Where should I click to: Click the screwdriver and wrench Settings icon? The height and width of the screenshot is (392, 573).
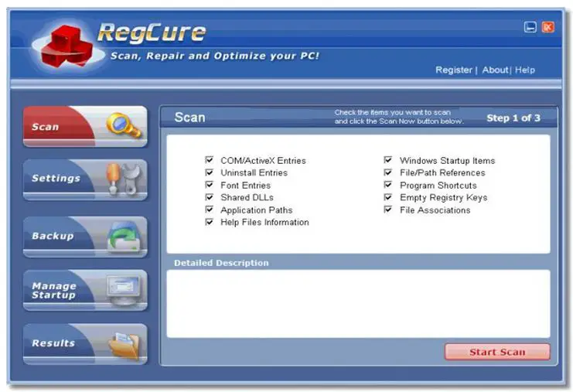(124, 179)
